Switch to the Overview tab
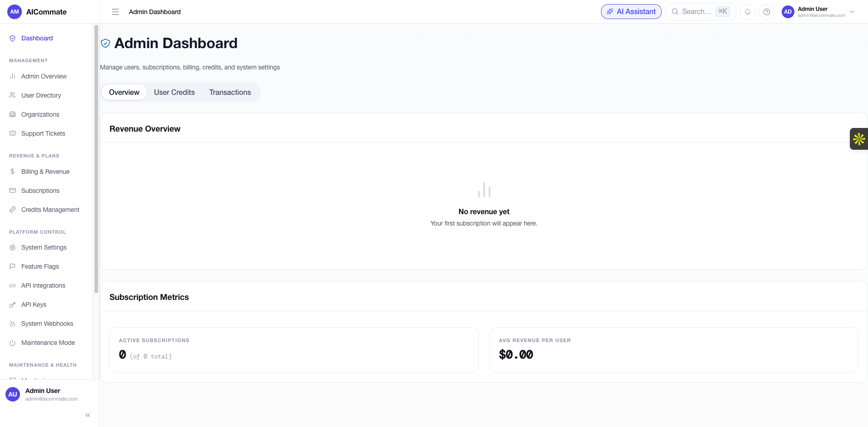Screen dimensions: 868x427 (124, 92)
